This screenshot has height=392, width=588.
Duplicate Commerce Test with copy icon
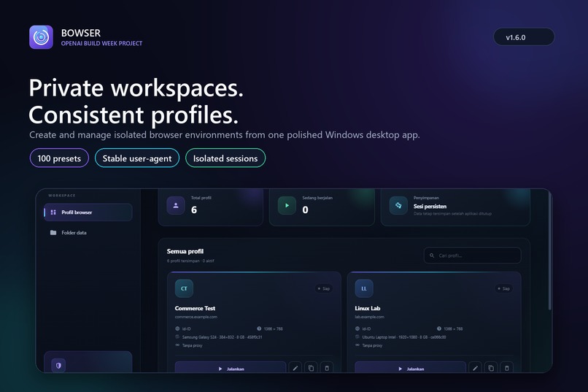click(x=311, y=368)
